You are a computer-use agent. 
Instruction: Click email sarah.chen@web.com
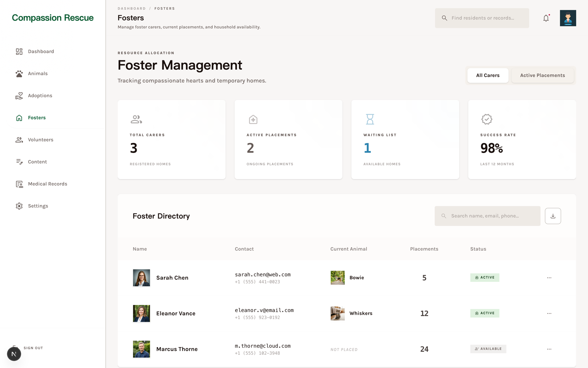click(263, 275)
